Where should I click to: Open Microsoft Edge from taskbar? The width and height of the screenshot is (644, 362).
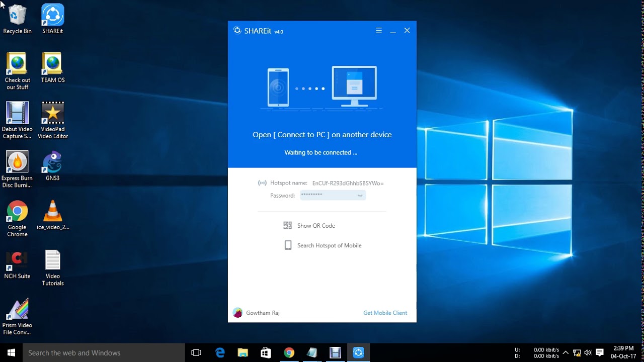220,353
